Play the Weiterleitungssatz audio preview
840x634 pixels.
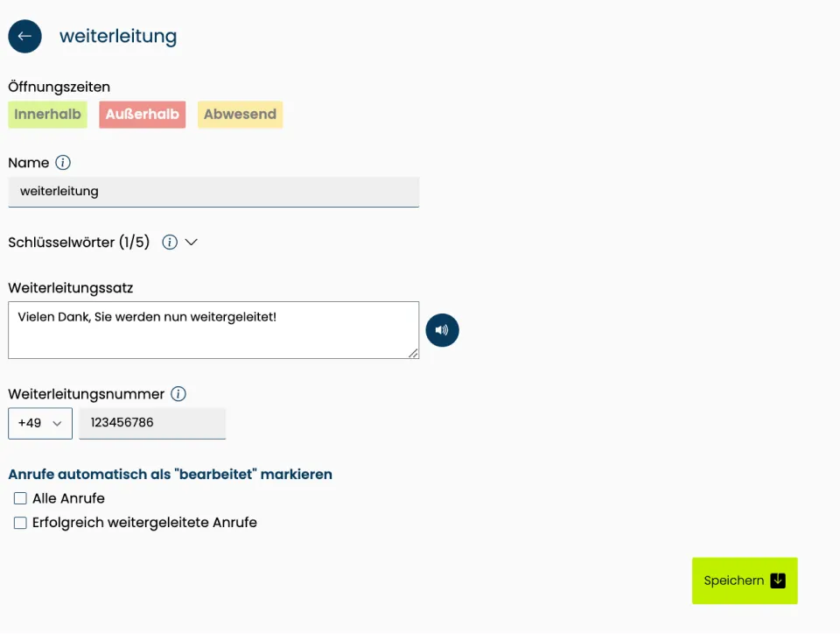point(442,330)
